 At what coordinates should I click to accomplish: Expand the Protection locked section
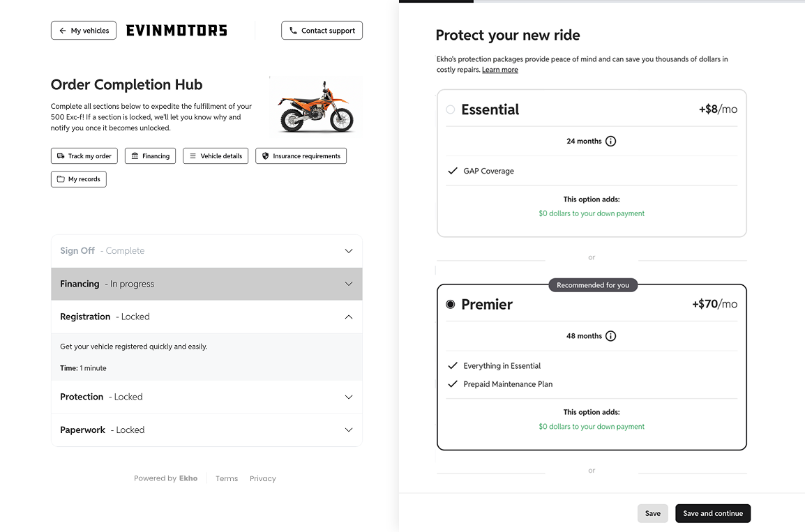349,397
